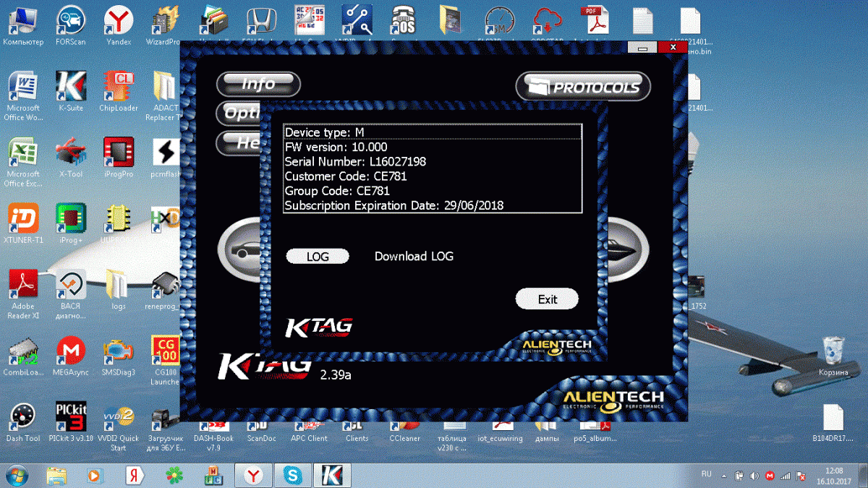Click the LOG download button
868x488 pixels.
point(318,257)
